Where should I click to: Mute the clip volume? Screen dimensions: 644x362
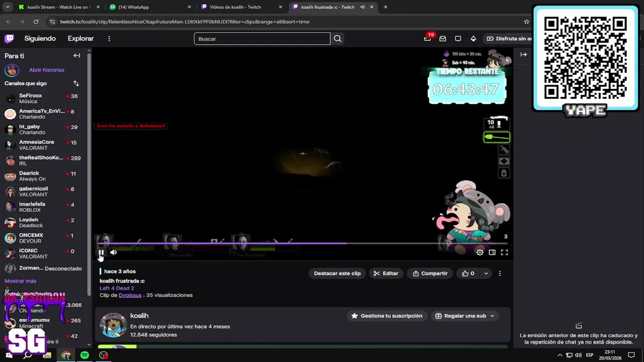tap(114, 252)
